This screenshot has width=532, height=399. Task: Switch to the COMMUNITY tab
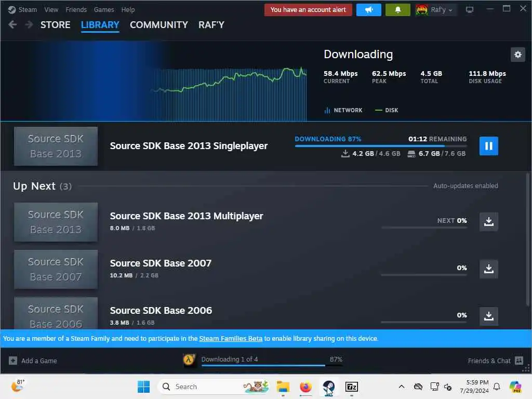(x=159, y=25)
